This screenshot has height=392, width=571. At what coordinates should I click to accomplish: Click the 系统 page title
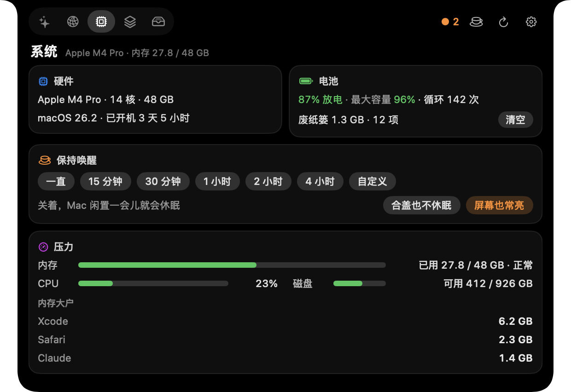(44, 52)
